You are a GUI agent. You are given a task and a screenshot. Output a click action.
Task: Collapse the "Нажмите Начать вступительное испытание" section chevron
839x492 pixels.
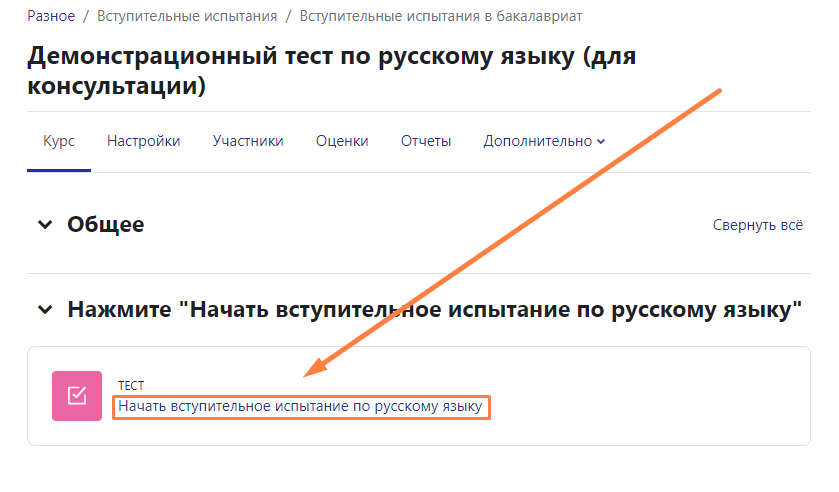coord(44,310)
